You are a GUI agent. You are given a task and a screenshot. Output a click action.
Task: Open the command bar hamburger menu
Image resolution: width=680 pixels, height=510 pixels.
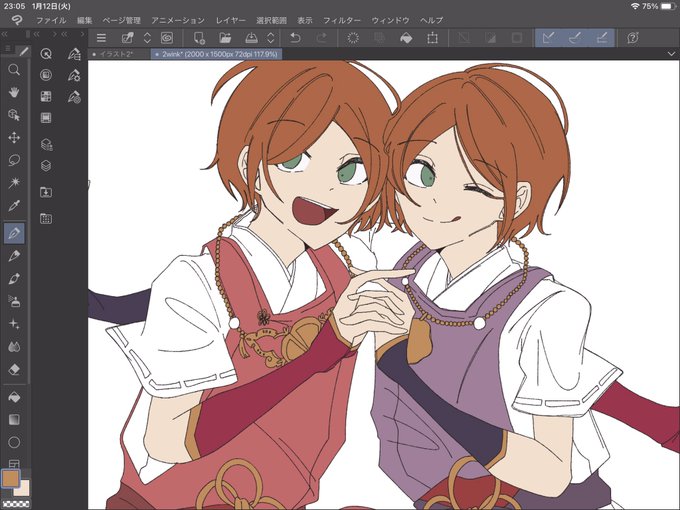(x=101, y=38)
